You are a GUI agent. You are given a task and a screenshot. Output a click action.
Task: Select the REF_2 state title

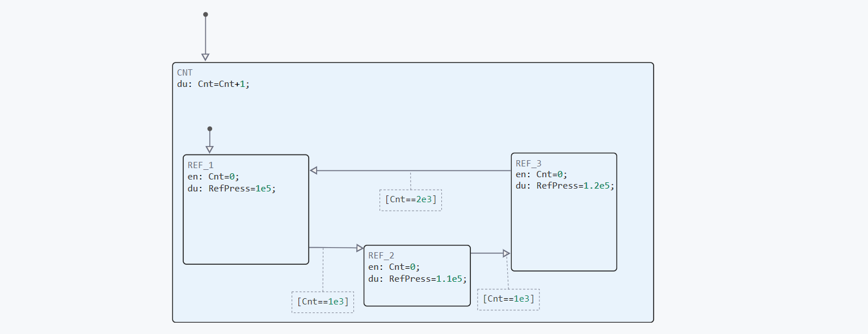click(x=381, y=256)
